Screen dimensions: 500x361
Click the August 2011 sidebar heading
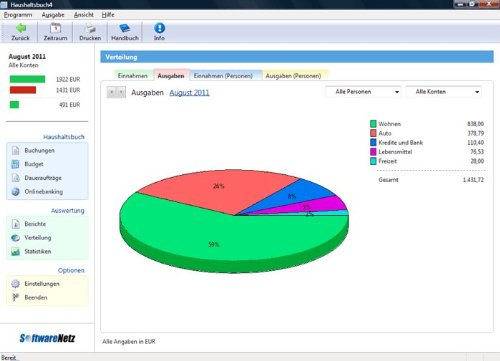[x=27, y=56]
